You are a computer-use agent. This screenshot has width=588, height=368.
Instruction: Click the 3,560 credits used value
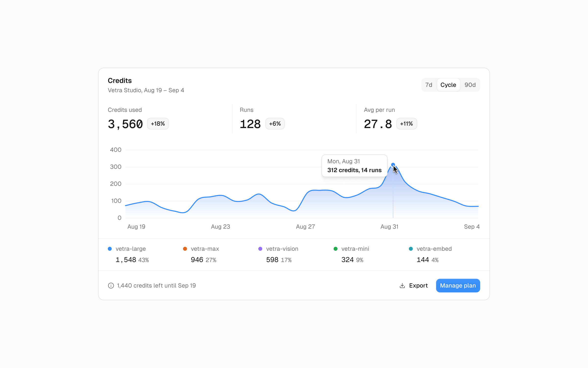coord(125,124)
